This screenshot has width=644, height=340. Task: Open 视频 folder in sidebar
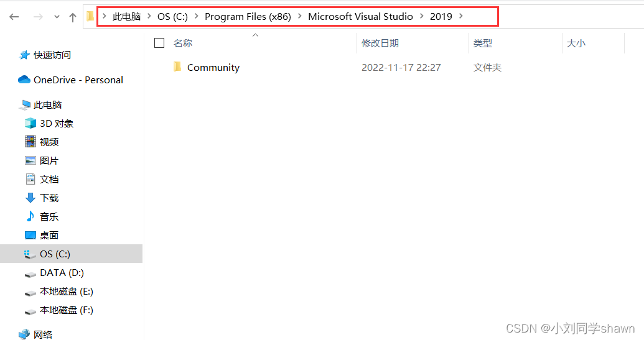click(x=49, y=142)
